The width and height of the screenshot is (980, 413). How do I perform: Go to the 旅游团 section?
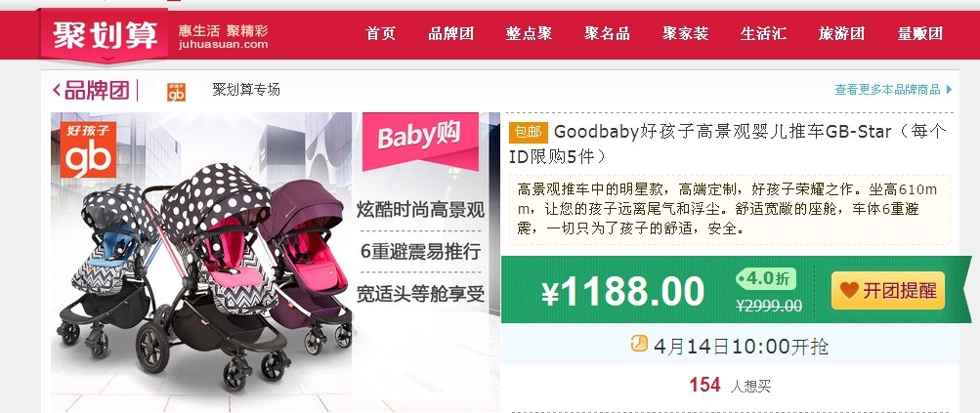coord(841,34)
